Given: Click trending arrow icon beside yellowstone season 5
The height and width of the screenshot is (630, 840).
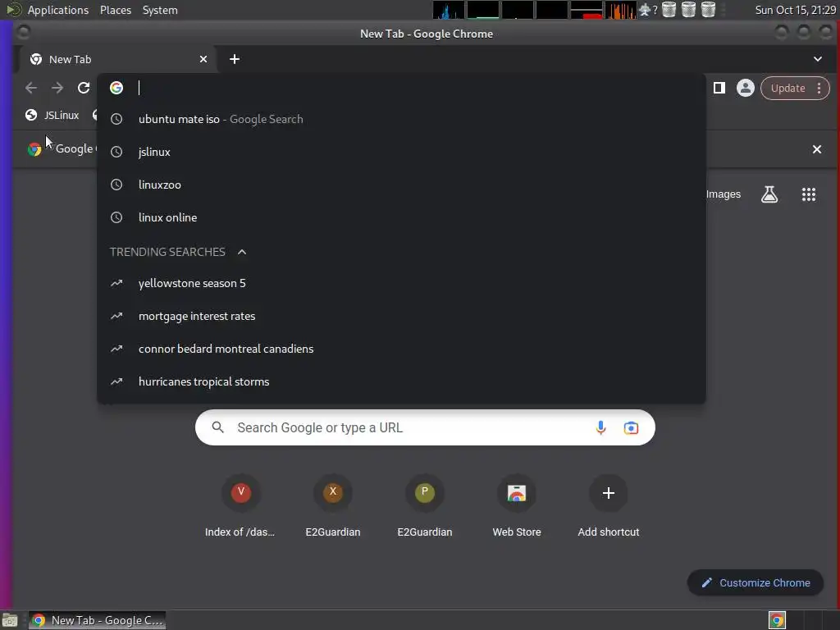Looking at the screenshot, I should 116,283.
